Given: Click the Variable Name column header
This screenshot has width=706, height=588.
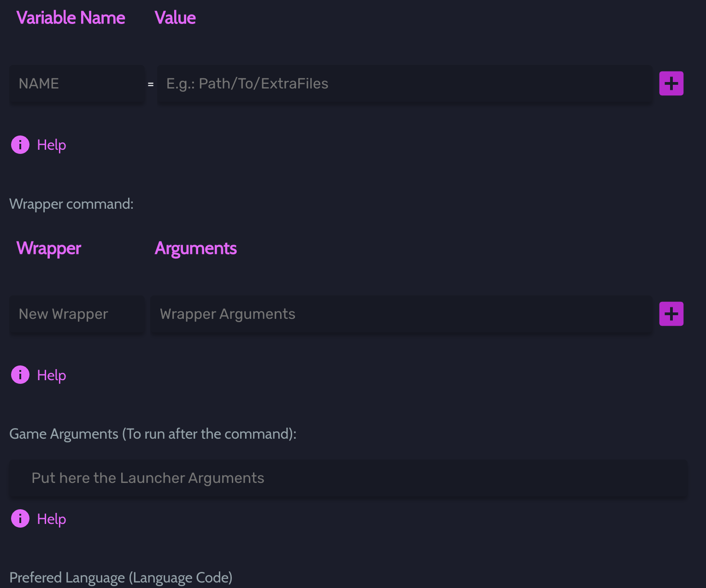Looking at the screenshot, I should [x=71, y=18].
